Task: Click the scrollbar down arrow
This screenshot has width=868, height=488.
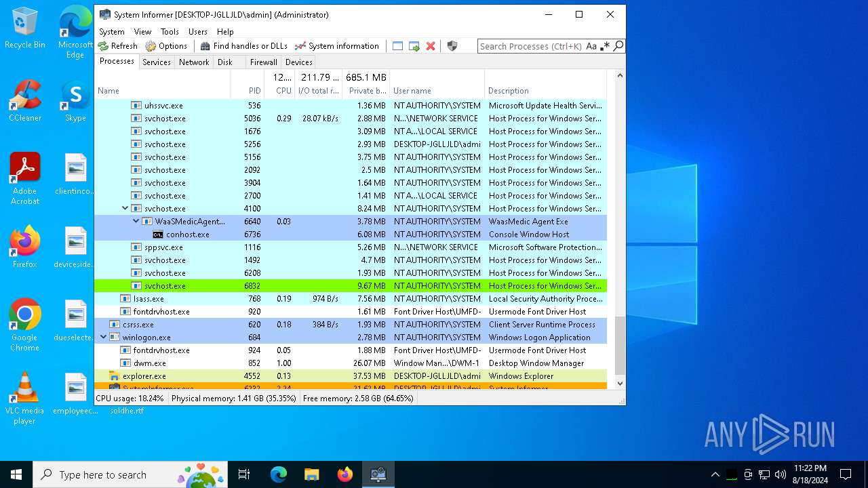Action: [619, 384]
